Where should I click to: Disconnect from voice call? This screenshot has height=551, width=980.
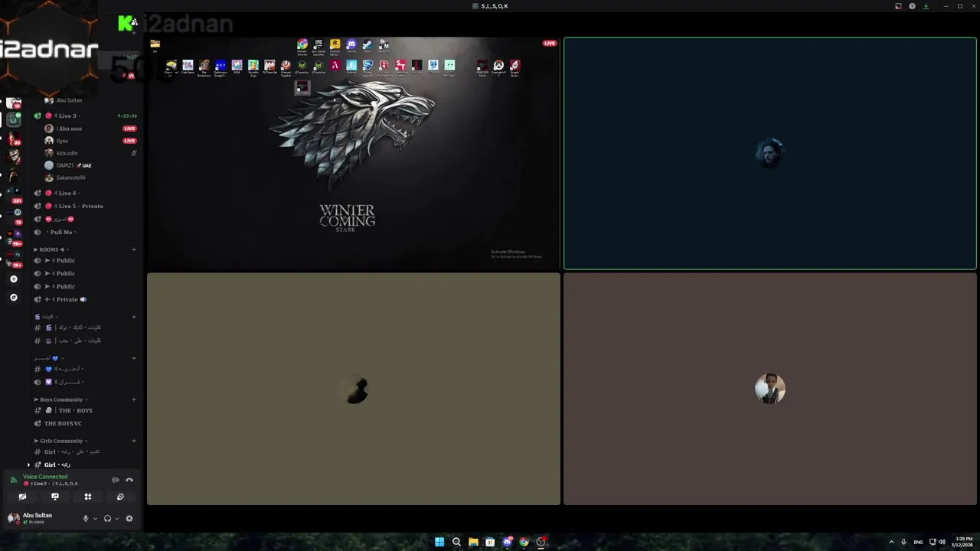[129, 480]
